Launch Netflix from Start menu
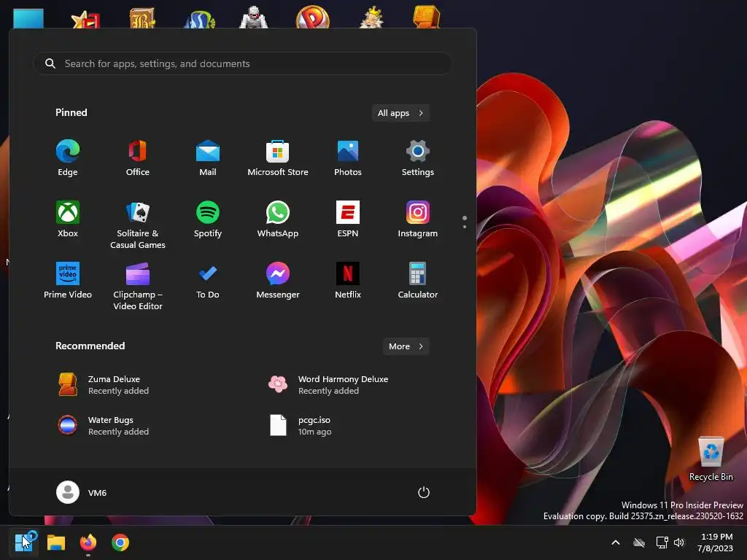The width and height of the screenshot is (747, 560). click(x=348, y=281)
